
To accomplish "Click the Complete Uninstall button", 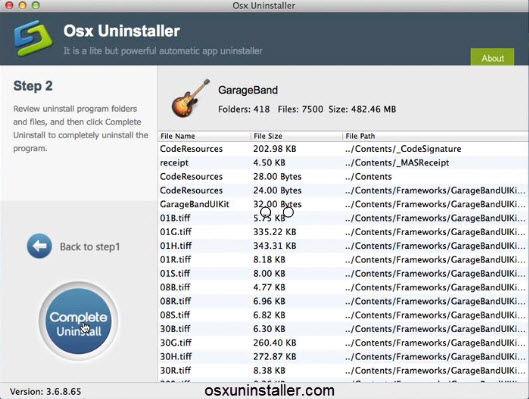I will pyautogui.click(x=79, y=321).
